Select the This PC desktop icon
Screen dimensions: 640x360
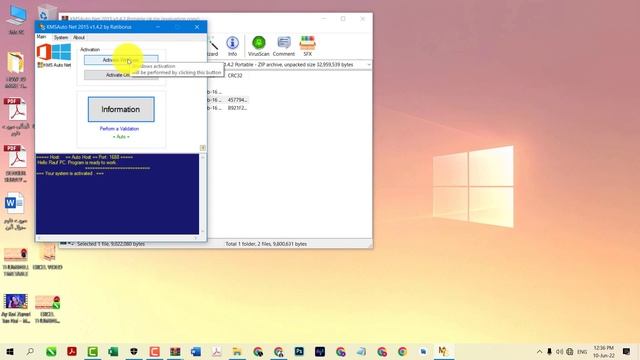16,20
